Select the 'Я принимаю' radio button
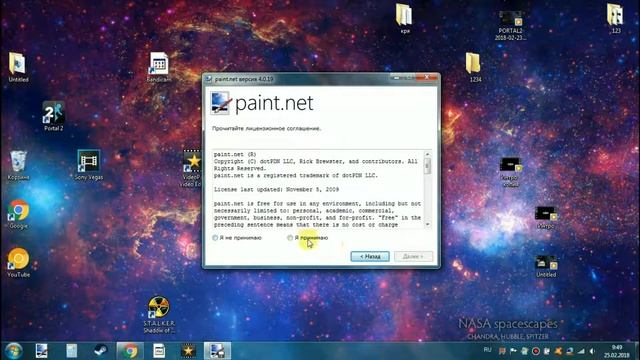 (x=290, y=238)
